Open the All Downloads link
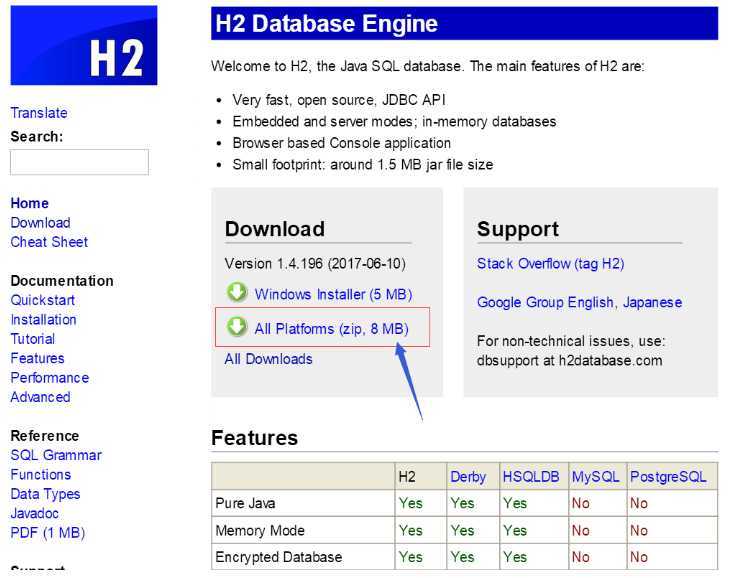The width and height of the screenshot is (738, 578). [268, 359]
